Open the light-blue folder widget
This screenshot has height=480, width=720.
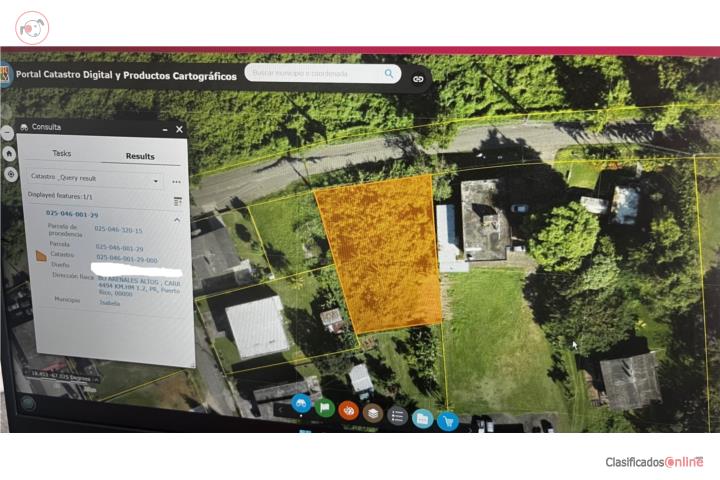point(422,419)
